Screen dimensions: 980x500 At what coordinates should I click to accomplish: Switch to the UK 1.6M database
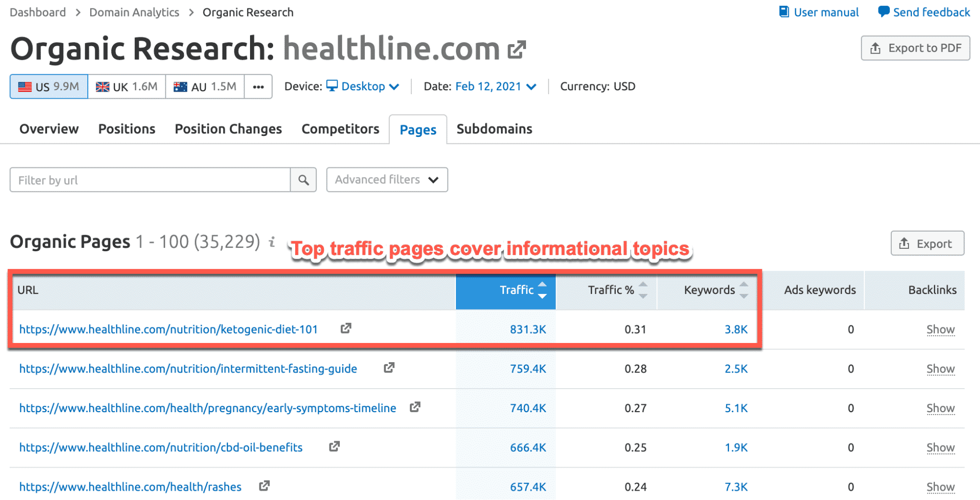[x=126, y=87]
